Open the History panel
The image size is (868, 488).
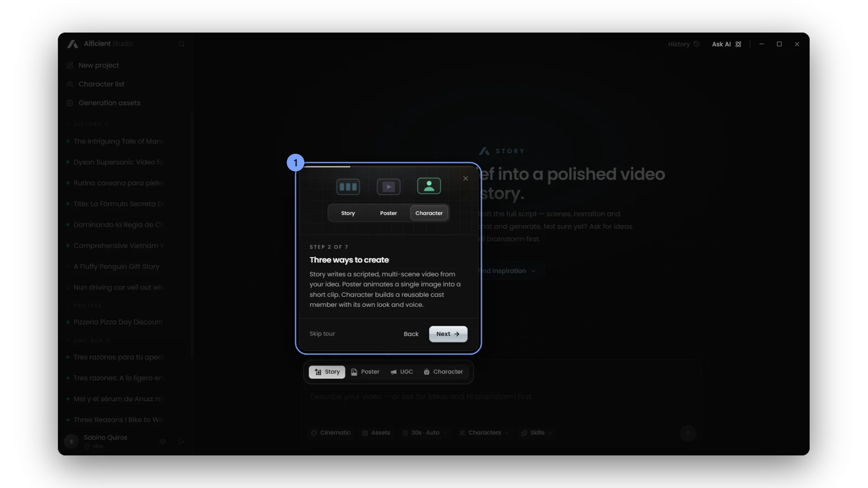click(684, 44)
